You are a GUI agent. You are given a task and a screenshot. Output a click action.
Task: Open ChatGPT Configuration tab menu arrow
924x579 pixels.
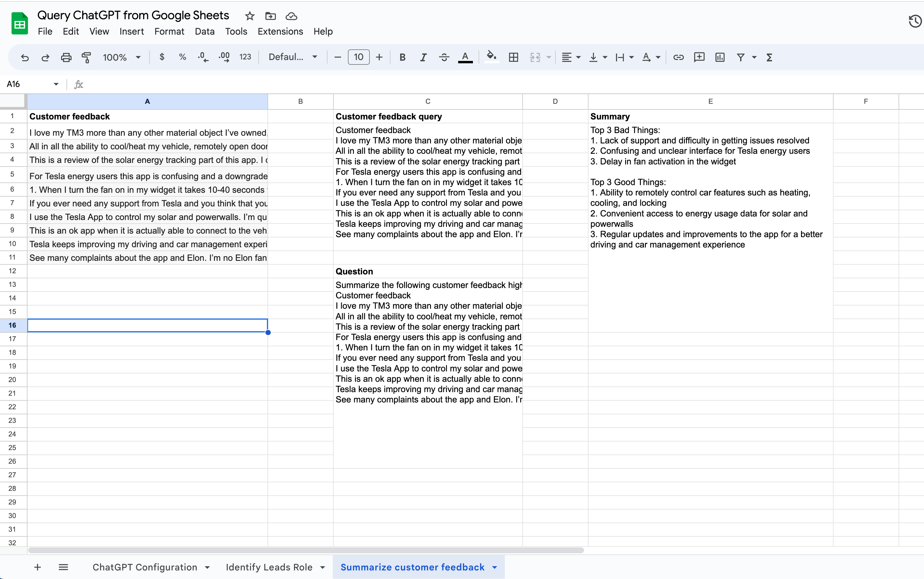pos(208,567)
